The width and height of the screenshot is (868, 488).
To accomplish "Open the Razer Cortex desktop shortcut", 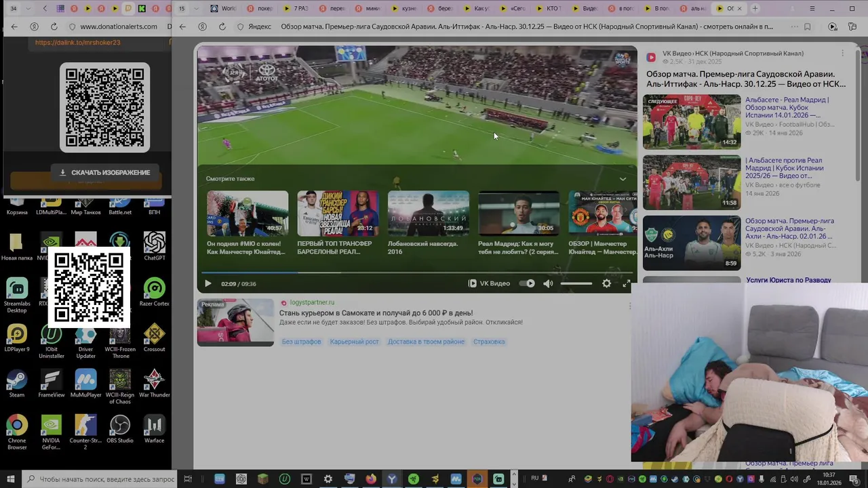I will (154, 291).
